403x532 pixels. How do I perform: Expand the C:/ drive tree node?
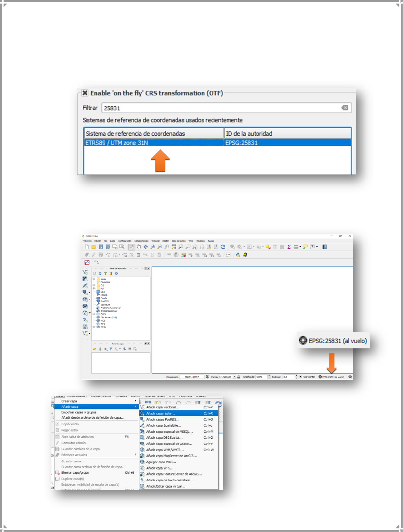[x=94, y=285]
